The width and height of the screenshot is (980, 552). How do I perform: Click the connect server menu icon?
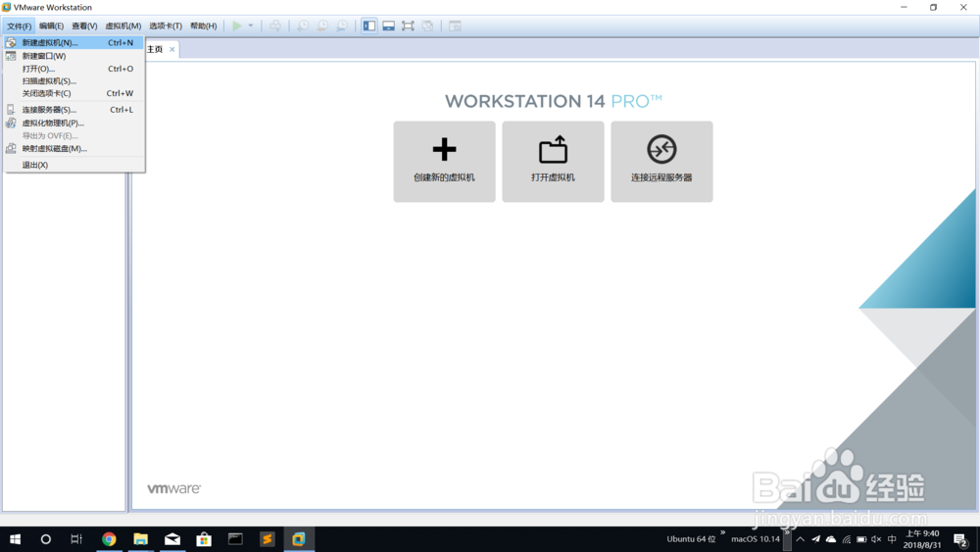(11, 110)
